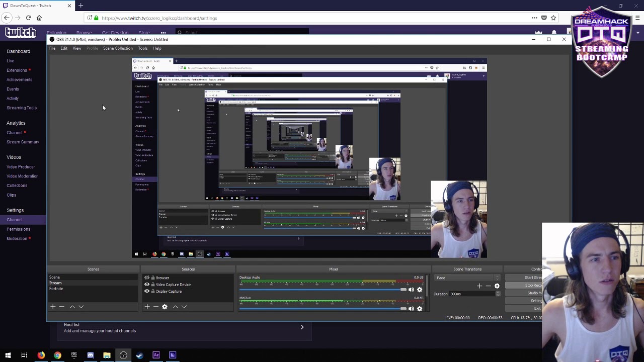Click the Stop Recording button
Viewport: 644px width, 362px height.
click(x=524, y=286)
